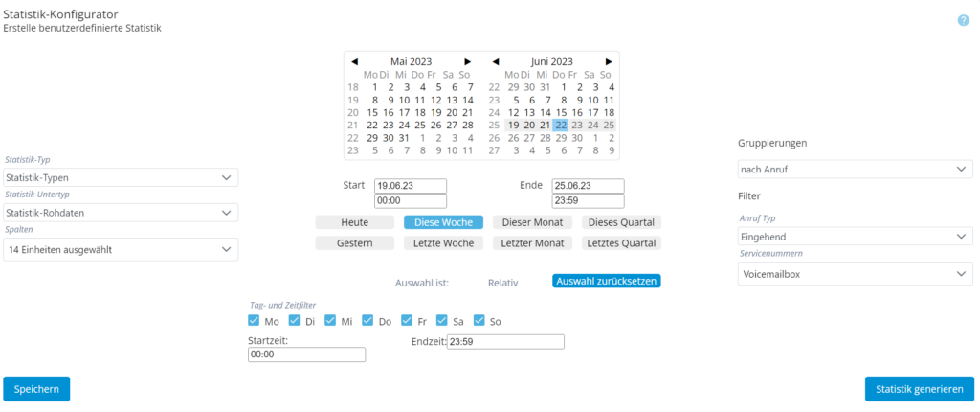Viewport: 980px width, 412px height.
Task: Select June 22 in the calendar
Action: tap(561, 125)
